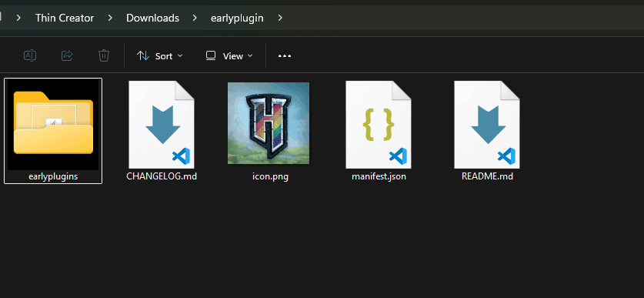Go to Thin Creator in breadcrumb
This screenshot has width=644, height=298.
(65, 18)
